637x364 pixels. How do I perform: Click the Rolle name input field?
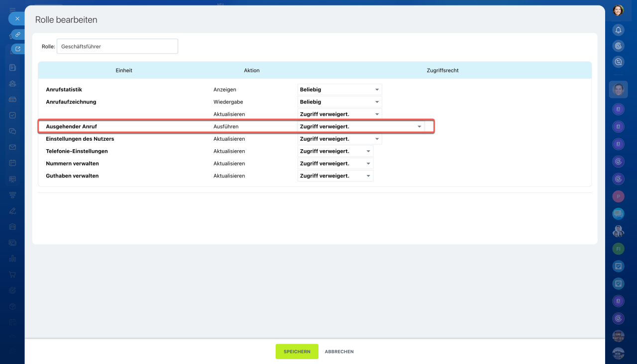click(x=117, y=46)
